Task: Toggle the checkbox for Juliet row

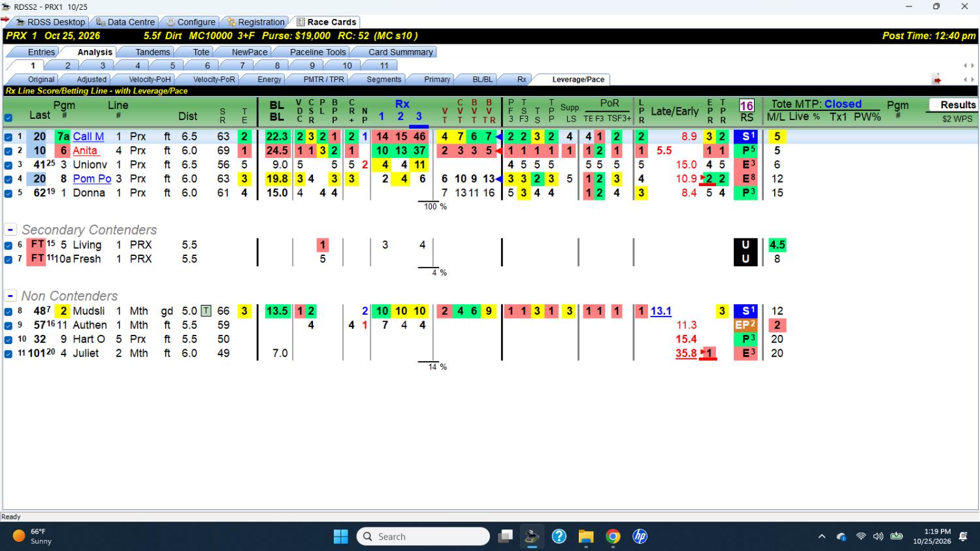Action: (x=8, y=354)
